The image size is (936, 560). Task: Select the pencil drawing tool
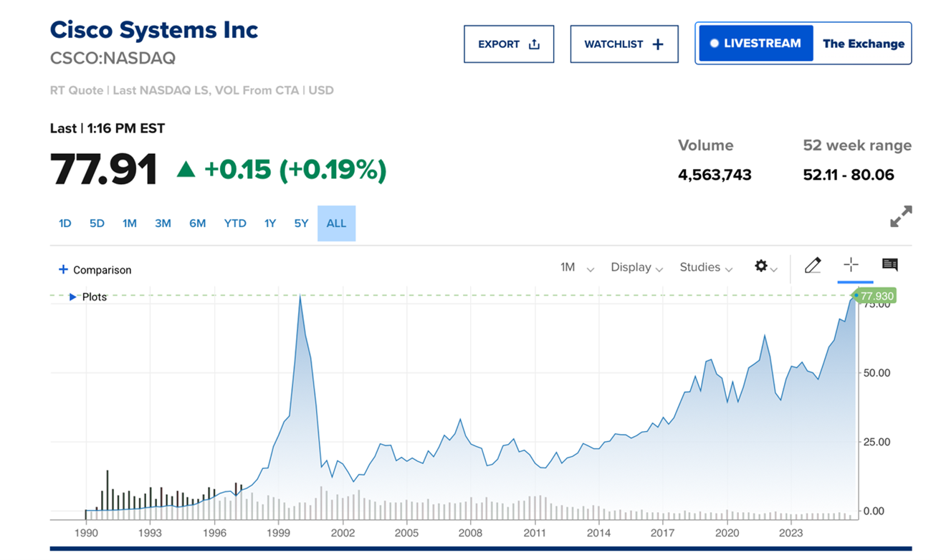(812, 266)
